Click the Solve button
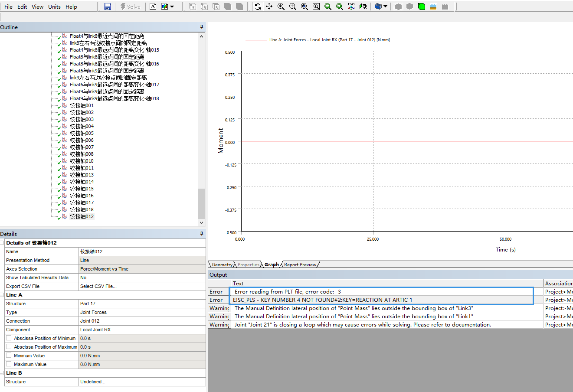Screen dimensions: 573x392 point(130,7)
